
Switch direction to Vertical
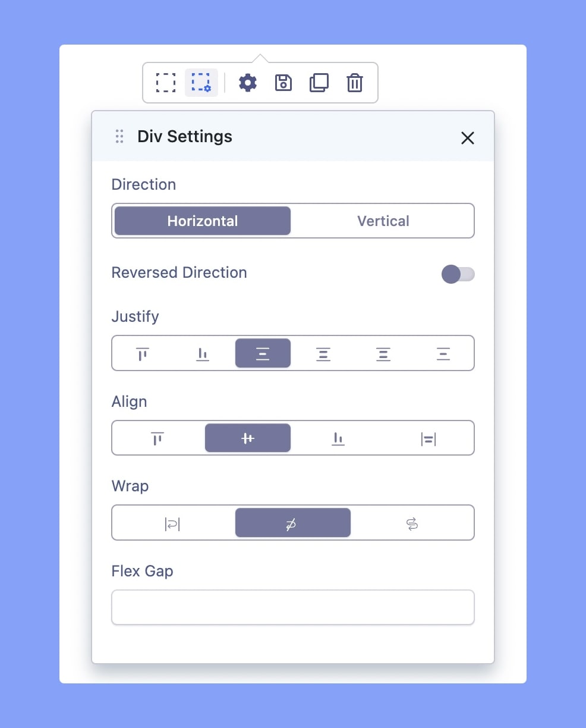point(383,221)
